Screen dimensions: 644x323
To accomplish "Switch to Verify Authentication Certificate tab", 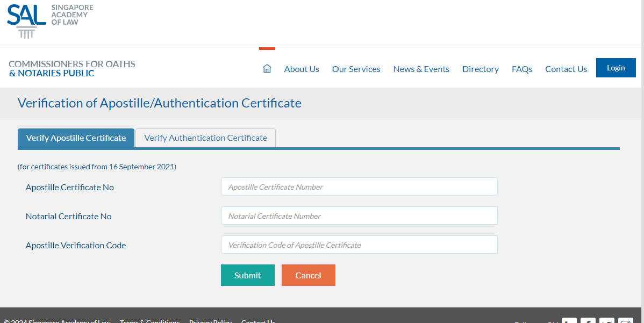I will pyautogui.click(x=205, y=138).
